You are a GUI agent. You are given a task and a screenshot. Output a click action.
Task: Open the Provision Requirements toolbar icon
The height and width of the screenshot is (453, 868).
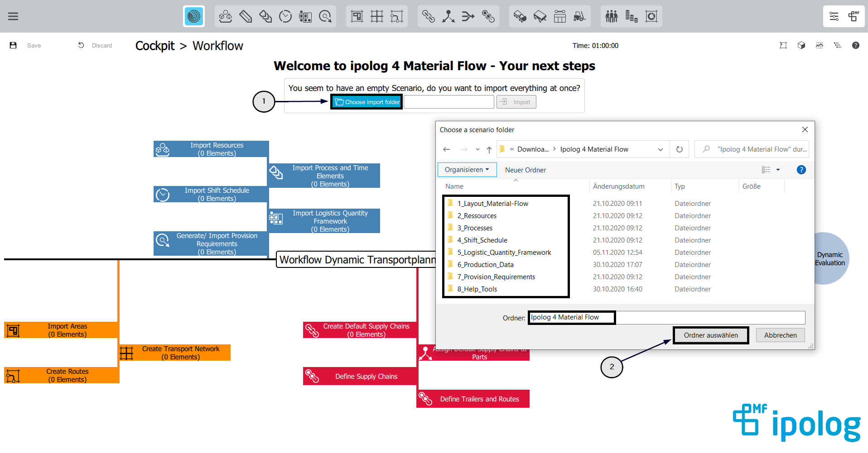click(325, 17)
